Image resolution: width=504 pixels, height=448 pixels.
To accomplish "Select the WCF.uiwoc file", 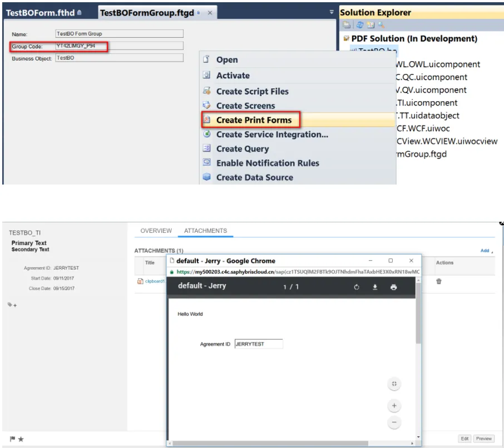I will tap(423, 128).
